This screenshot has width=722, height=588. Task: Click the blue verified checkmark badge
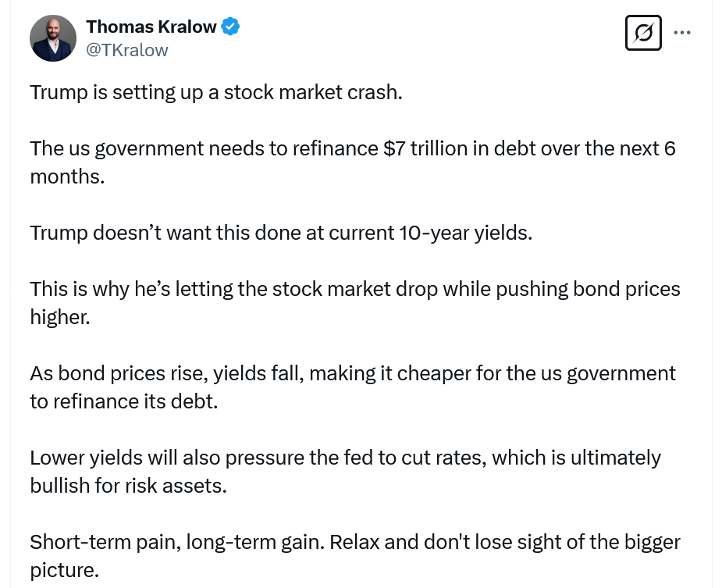pos(230,27)
